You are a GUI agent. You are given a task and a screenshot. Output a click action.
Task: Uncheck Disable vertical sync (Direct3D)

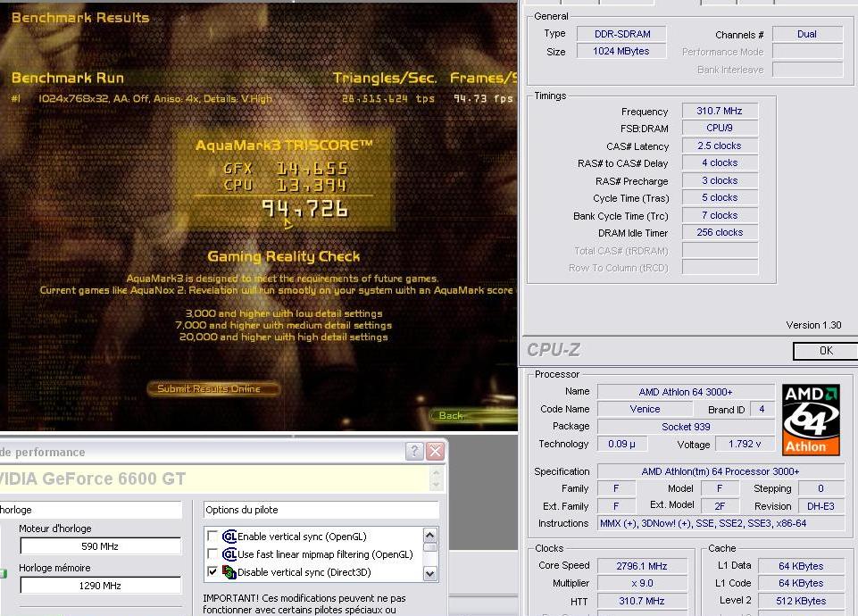tap(212, 571)
